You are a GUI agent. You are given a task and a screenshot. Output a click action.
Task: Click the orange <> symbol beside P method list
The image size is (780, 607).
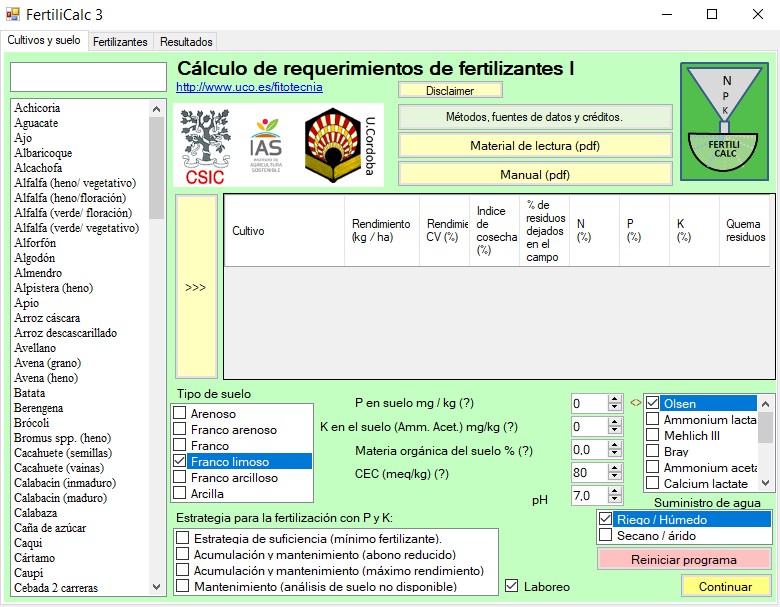[635, 403]
